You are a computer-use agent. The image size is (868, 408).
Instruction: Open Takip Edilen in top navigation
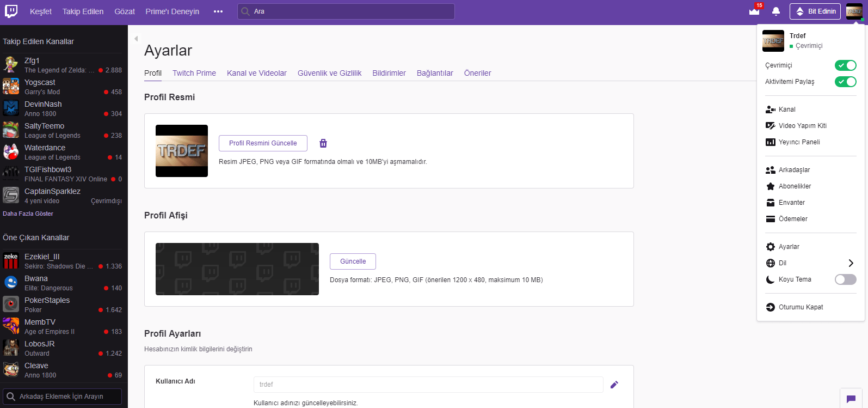tap(83, 11)
